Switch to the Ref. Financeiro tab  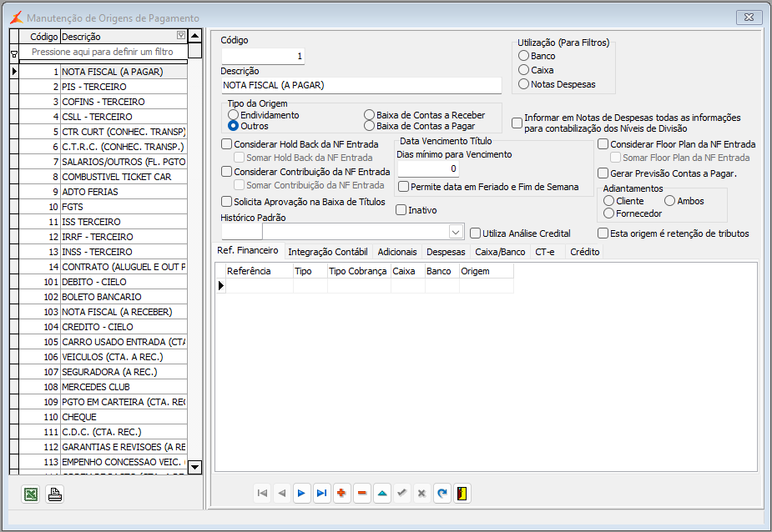tap(248, 250)
